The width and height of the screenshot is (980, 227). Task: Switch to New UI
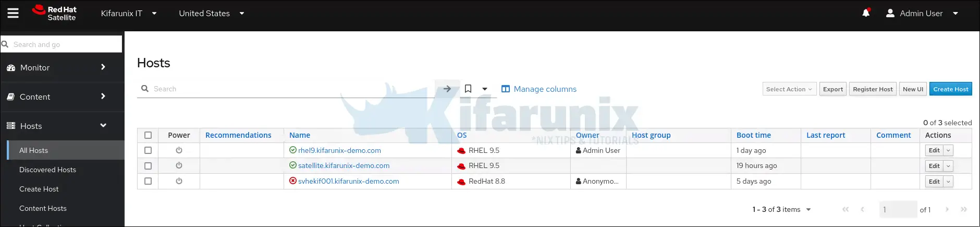point(913,89)
